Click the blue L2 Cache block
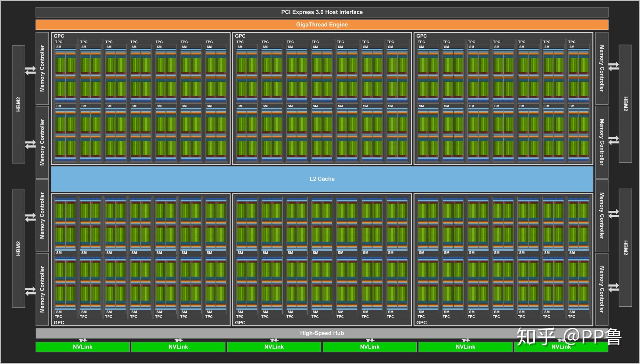 322,179
